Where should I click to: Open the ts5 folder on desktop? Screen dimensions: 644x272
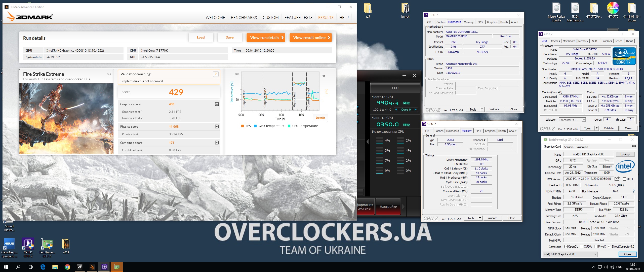[368, 11]
